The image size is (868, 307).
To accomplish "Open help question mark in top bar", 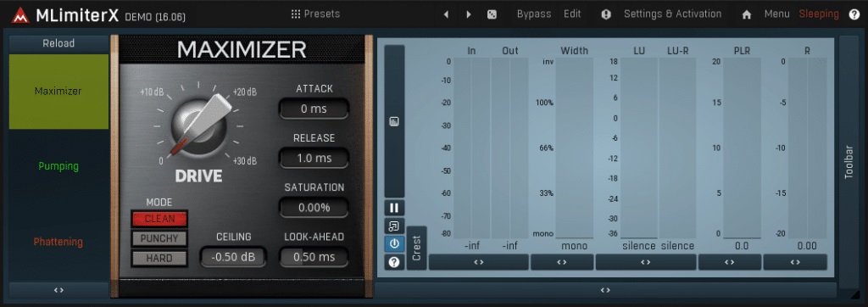I will click(854, 14).
